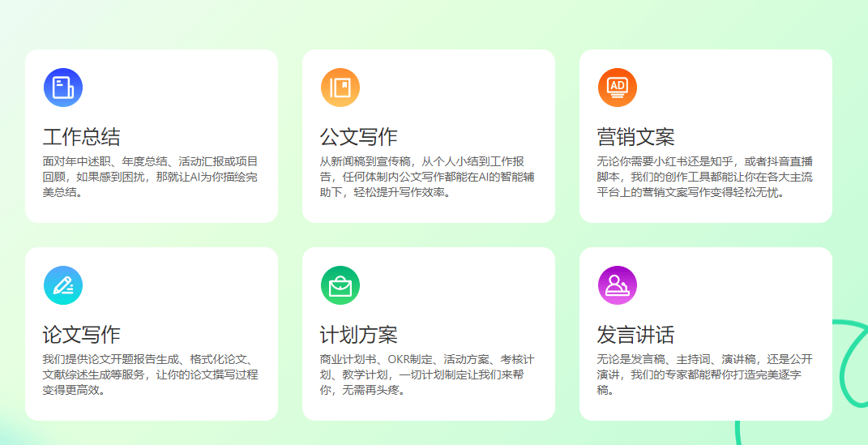Image resolution: width=868 pixels, height=445 pixels.
Task: Click the 营销文案 description mentioning 小红书
Action: pos(704,177)
